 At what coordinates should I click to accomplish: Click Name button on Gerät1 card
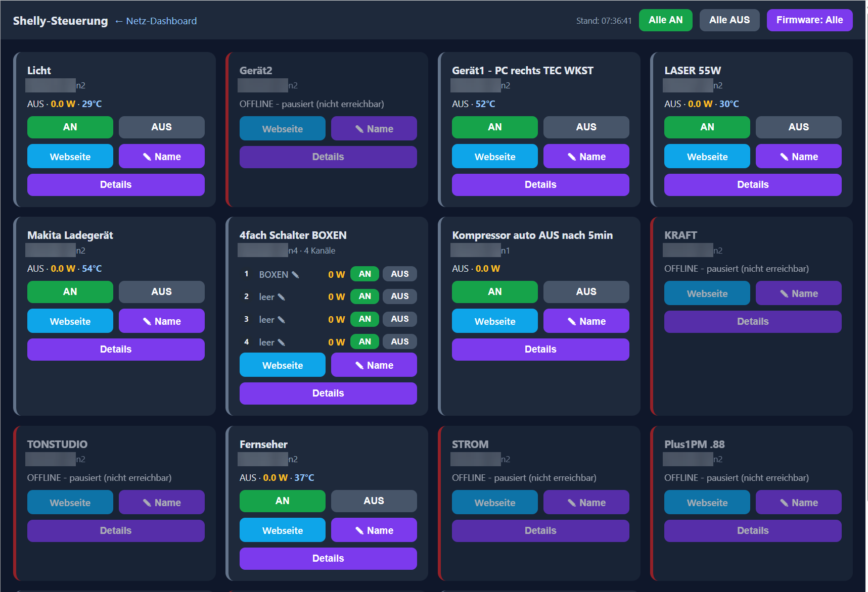point(586,157)
